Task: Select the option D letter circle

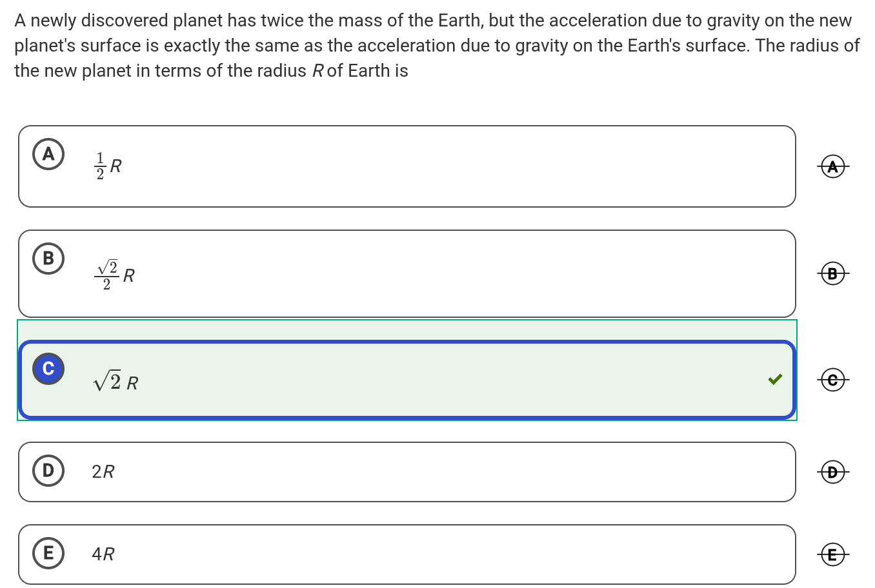Action: click(x=48, y=471)
